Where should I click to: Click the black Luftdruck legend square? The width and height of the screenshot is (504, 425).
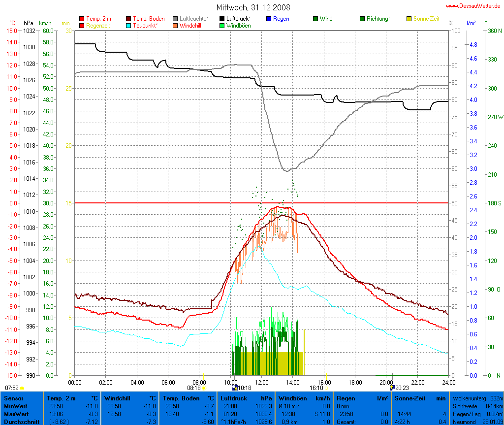coord(222,19)
